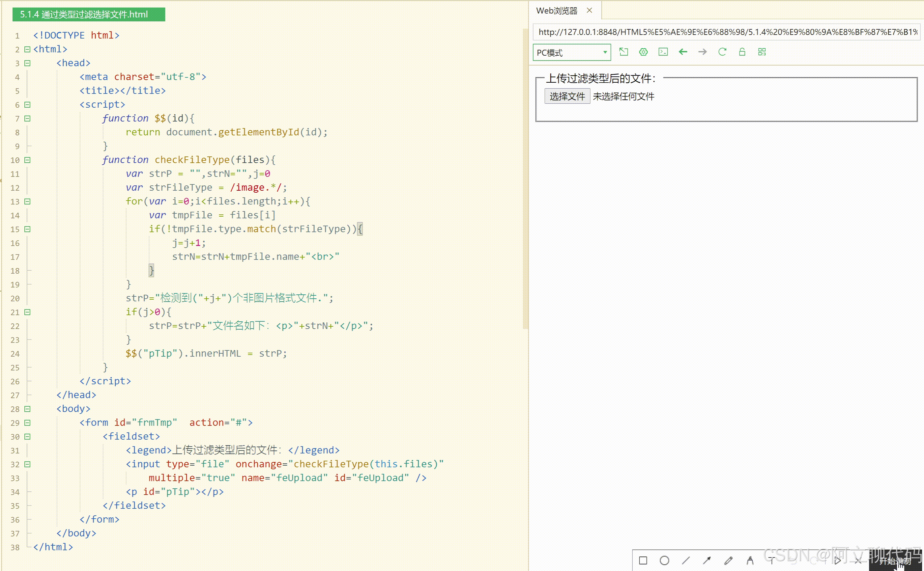924x571 pixels.
Task: Click the 选择文件 choose file button
Action: [x=567, y=96]
